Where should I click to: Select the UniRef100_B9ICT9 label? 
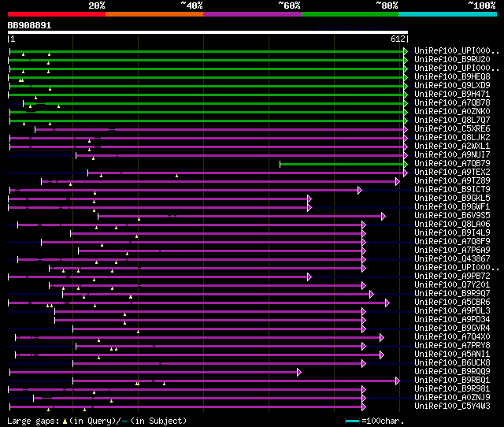coord(452,190)
